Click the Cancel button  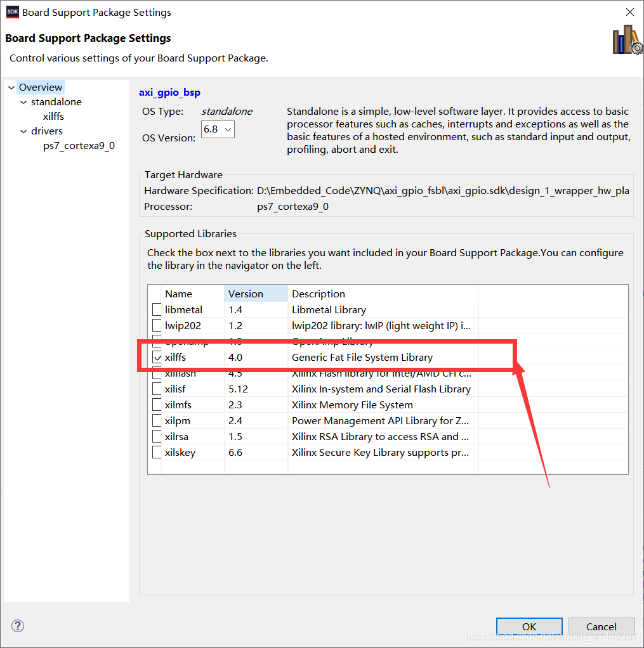[601, 626]
